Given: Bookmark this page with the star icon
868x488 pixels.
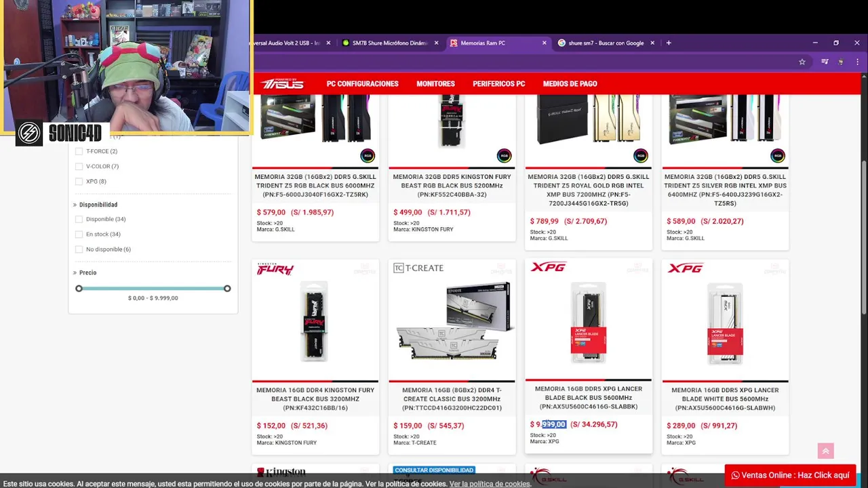Looking at the screenshot, I should (802, 62).
